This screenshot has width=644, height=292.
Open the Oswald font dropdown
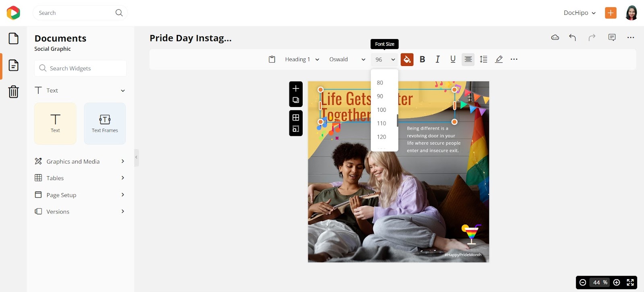pyautogui.click(x=347, y=60)
